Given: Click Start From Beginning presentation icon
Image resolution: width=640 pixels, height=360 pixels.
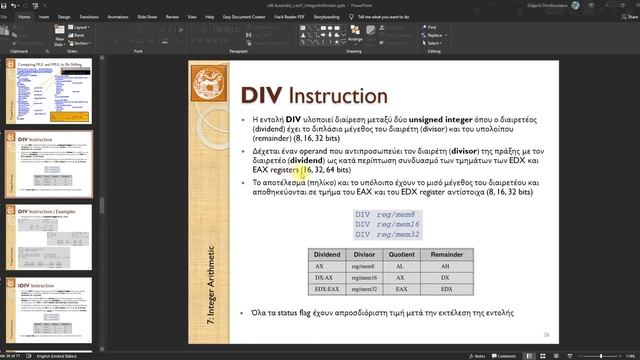Looking at the screenshot, I should [x=35, y=6].
